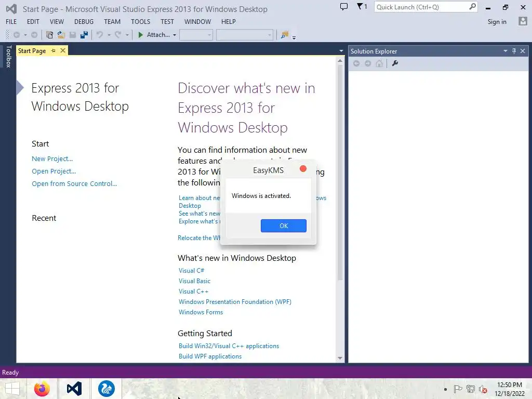This screenshot has width=532, height=399.
Task: Click the Redo toolbar icon
Action: (118, 35)
